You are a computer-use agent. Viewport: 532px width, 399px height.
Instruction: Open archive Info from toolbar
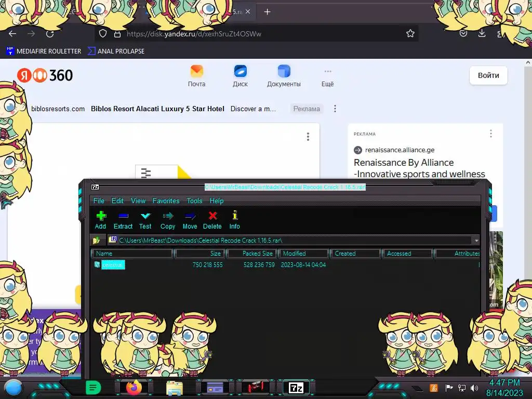point(234,220)
